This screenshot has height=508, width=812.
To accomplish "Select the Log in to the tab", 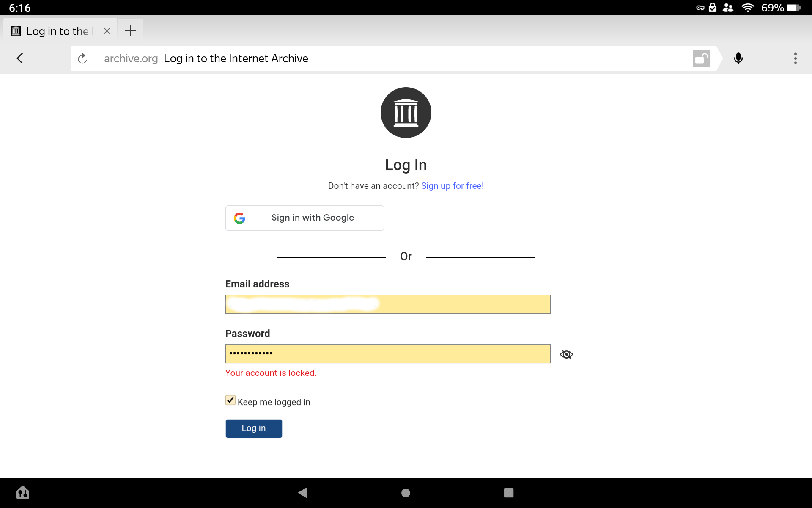I will (x=60, y=31).
